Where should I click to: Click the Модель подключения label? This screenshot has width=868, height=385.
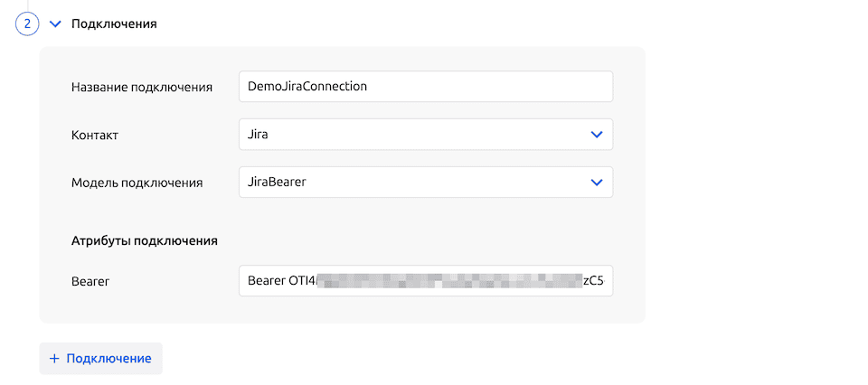click(137, 183)
